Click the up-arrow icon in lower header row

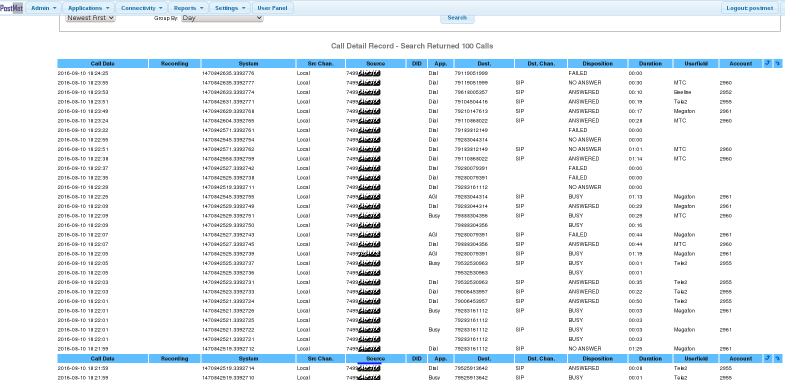point(767,358)
